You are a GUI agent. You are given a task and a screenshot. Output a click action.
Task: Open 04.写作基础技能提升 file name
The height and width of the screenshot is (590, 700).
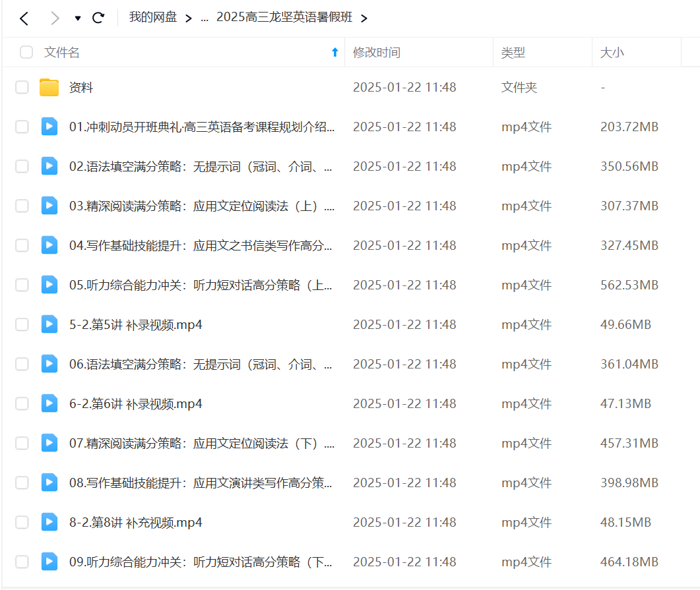[201, 246]
